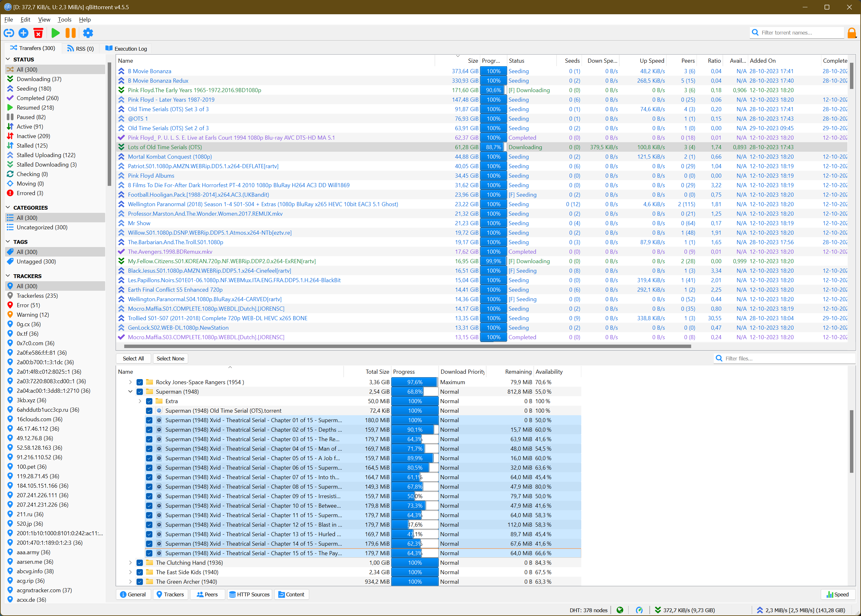Collapse the Superman (1948) folder
This screenshot has width=861, height=616.
pyautogui.click(x=131, y=391)
